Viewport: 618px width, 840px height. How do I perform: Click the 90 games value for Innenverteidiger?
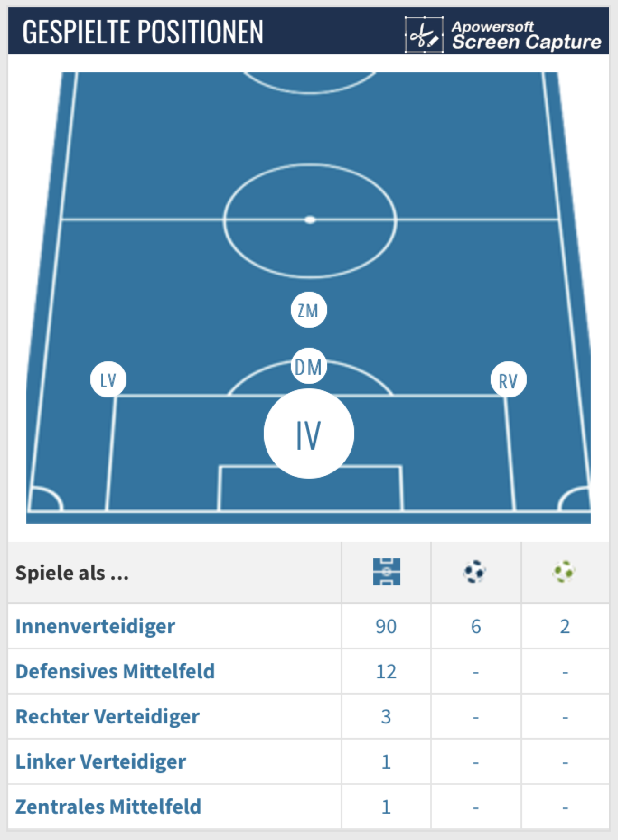tap(386, 626)
